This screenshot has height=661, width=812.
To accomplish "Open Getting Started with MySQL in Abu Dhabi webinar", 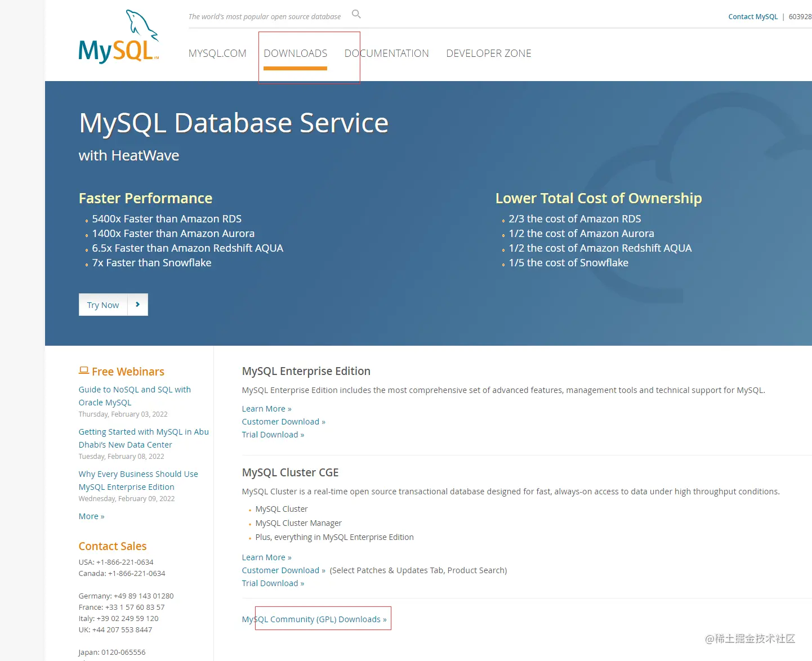I will tap(144, 438).
